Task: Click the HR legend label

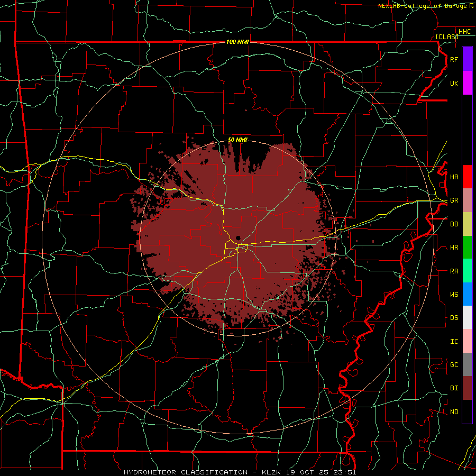Action: click(x=454, y=248)
